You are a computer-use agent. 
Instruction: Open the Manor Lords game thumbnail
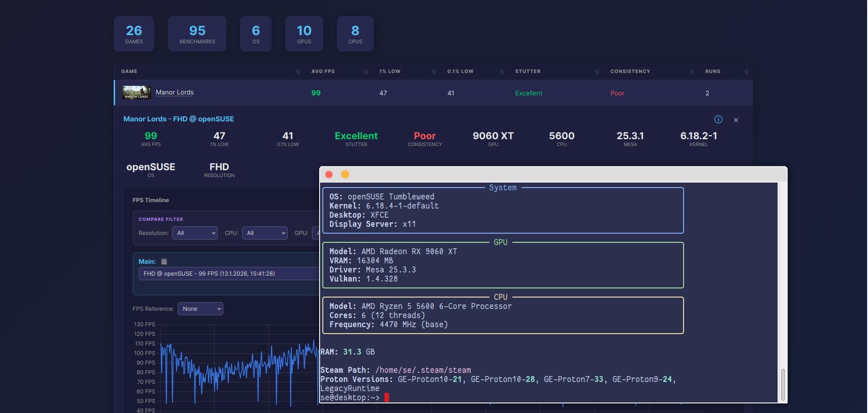tap(136, 93)
